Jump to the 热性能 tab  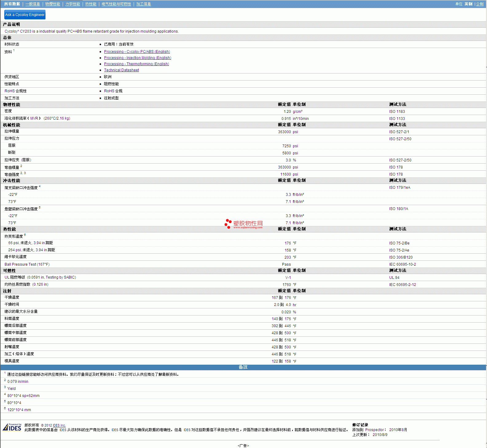coord(91,4)
